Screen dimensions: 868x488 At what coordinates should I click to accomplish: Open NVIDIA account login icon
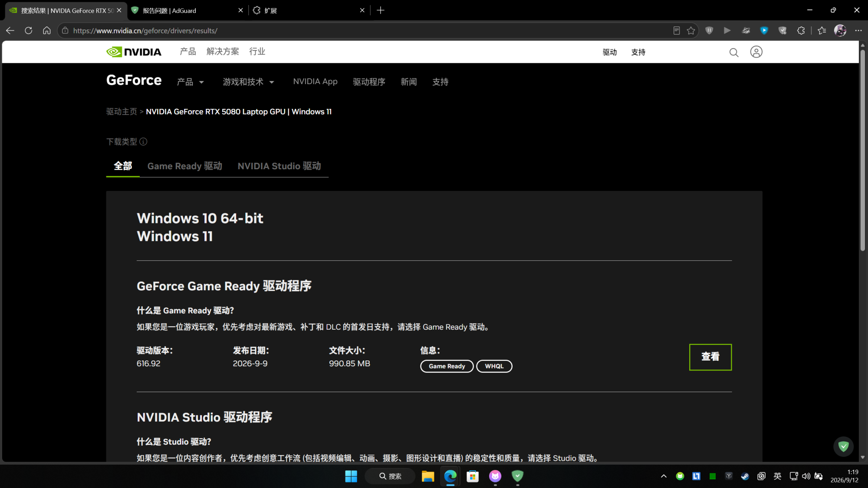756,52
